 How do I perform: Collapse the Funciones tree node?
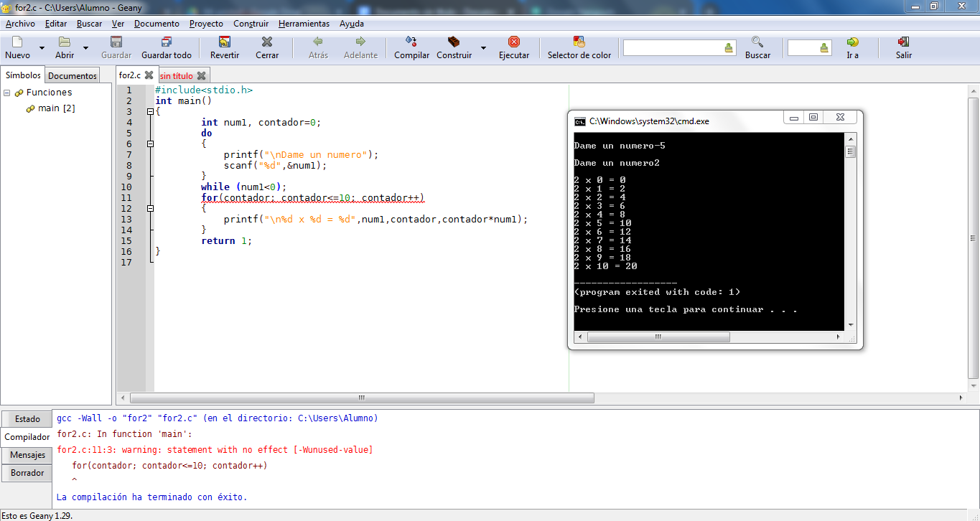(6, 93)
